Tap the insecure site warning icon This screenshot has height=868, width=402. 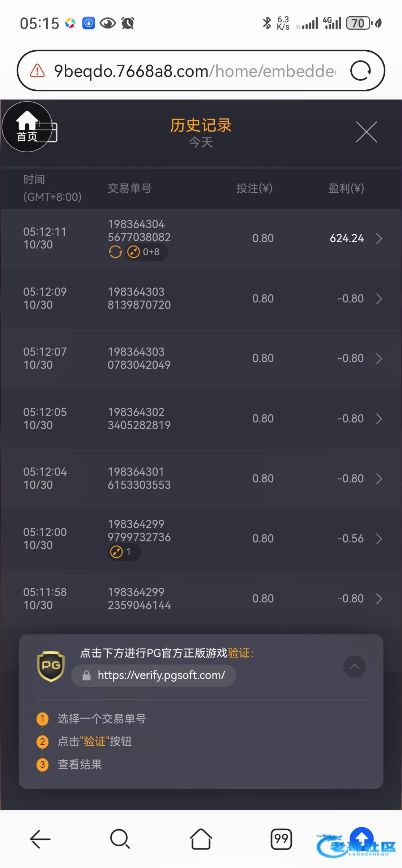[x=37, y=71]
